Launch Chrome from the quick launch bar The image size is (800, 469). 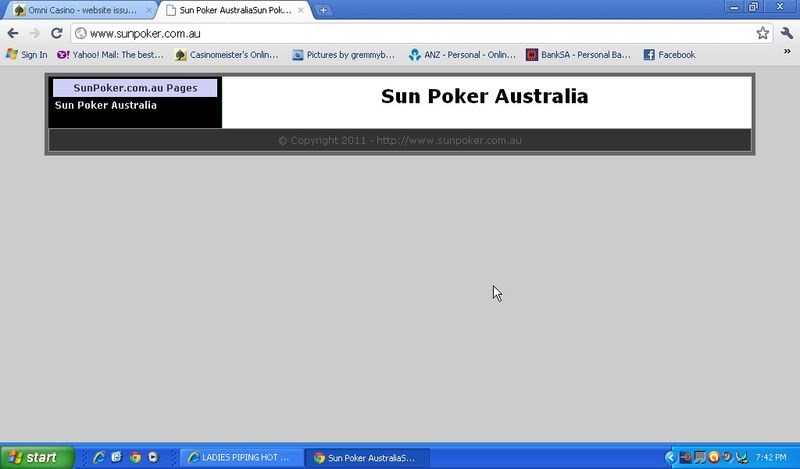coord(135,457)
